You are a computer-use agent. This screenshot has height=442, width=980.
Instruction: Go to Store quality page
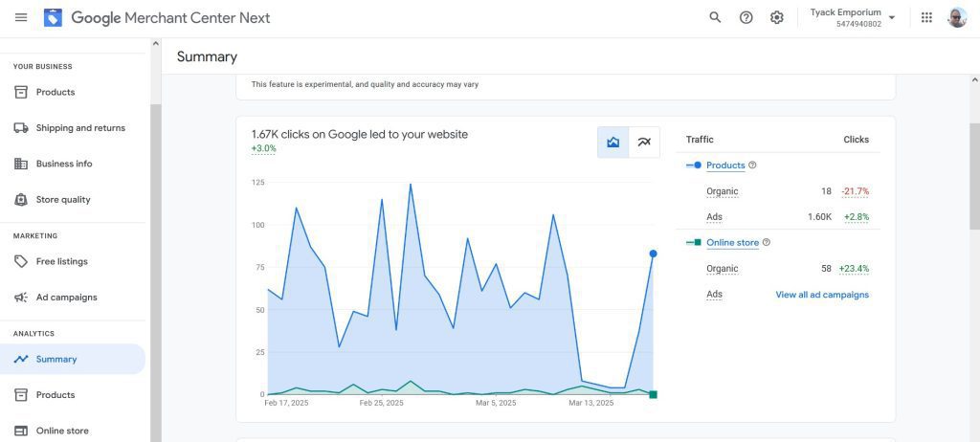click(x=63, y=200)
